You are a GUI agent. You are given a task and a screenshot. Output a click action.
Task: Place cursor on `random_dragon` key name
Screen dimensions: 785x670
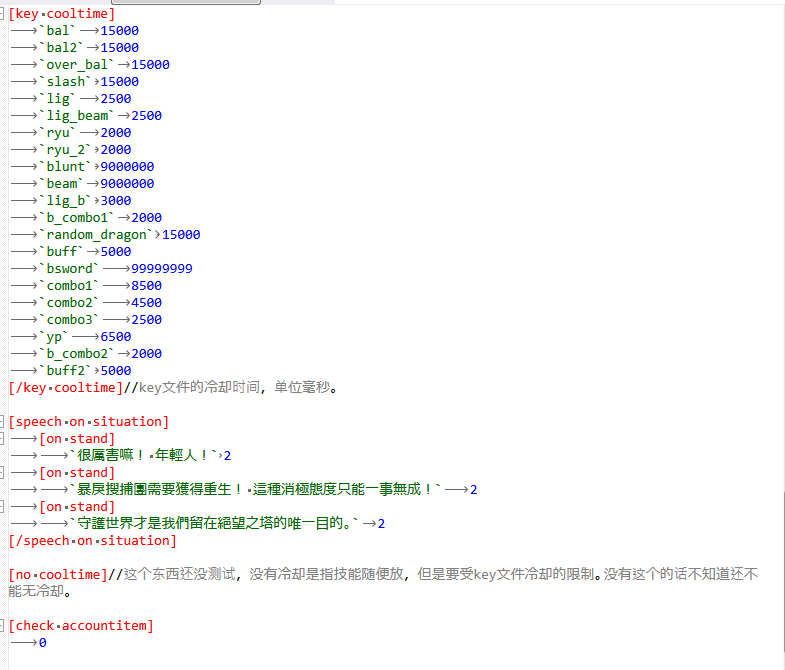[93, 235]
